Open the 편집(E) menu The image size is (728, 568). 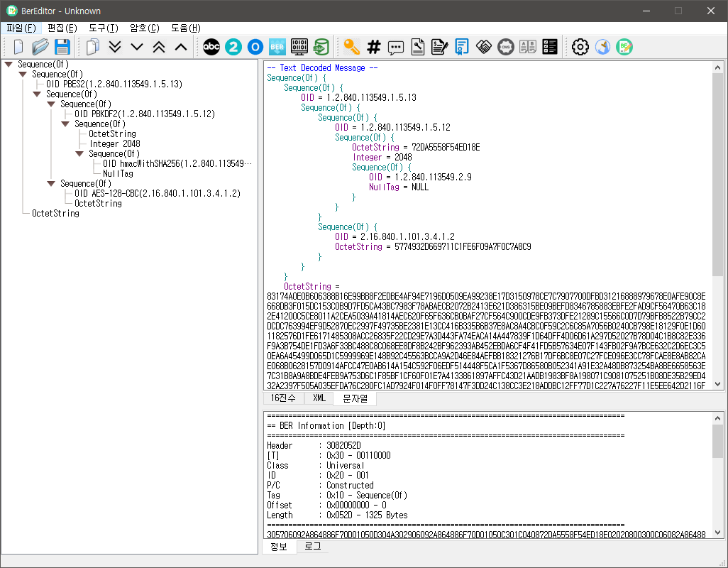tap(62, 28)
